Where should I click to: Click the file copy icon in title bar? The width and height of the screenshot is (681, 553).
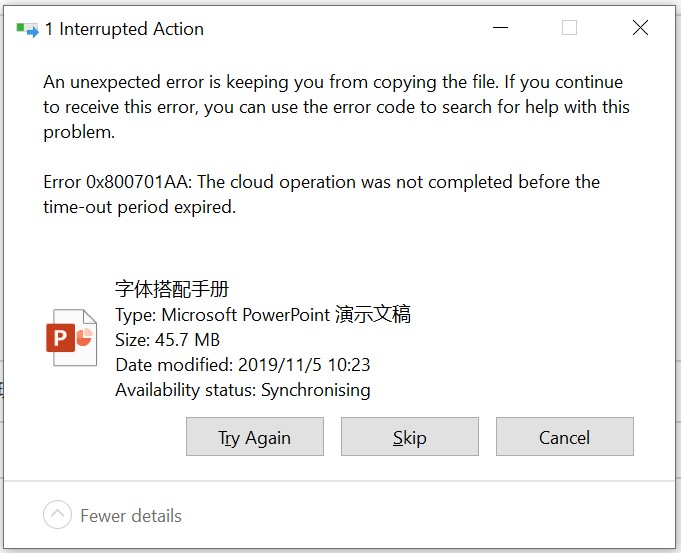pyautogui.click(x=27, y=29)
